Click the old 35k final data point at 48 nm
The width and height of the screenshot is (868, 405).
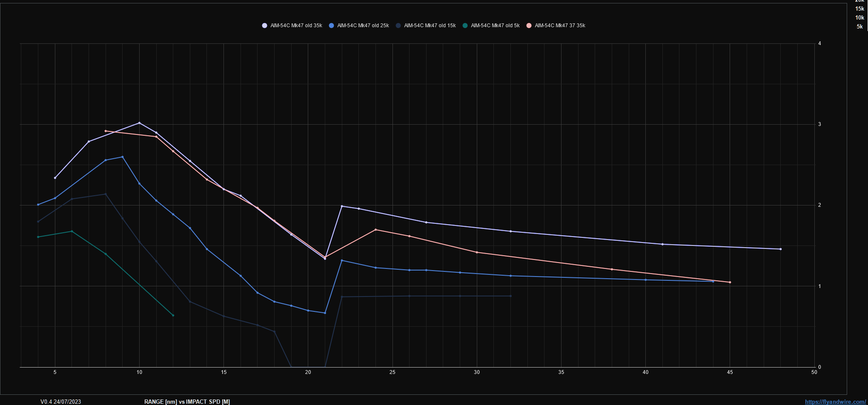click(780, 249)
